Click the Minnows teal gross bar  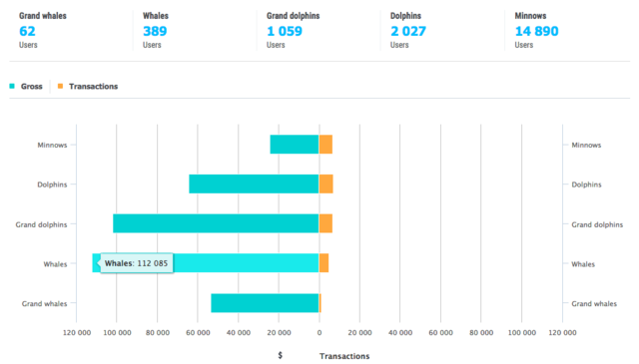click(295, 145)
